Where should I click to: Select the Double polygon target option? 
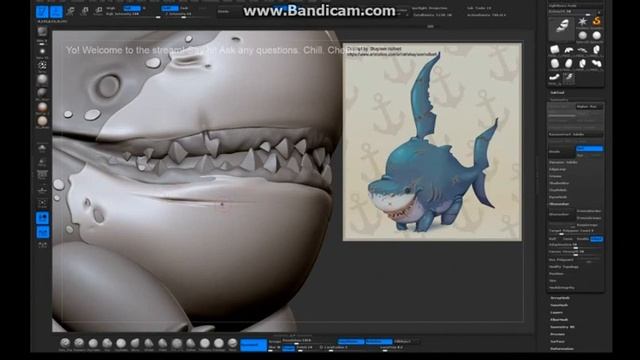click(583, 239)
